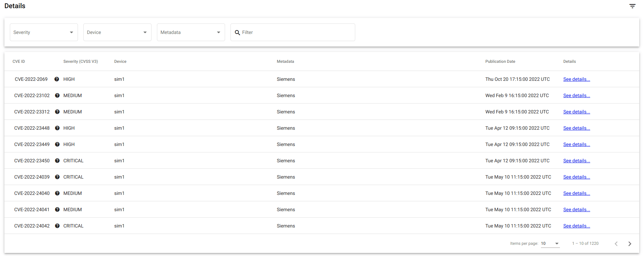Open See details for CVE-2022-2069

[x=576, y=79]
